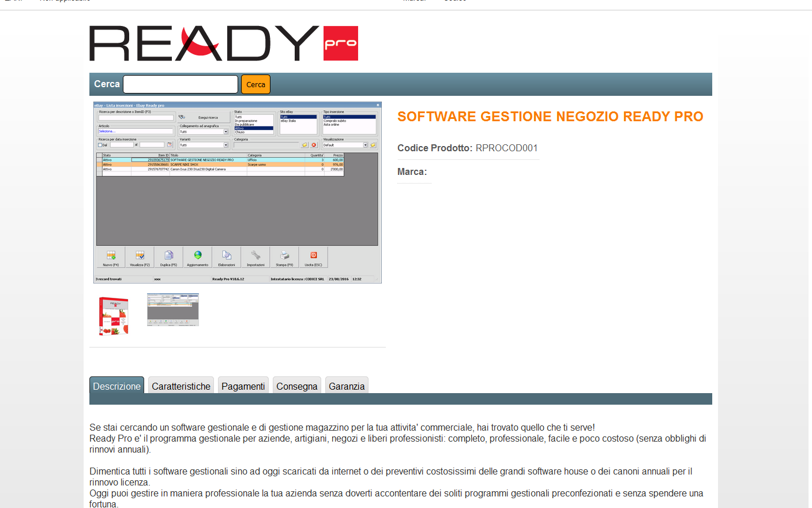812x508 pixels.
Task: Click the sentence starting "Oggi puoi gestire"
Action: (396, 499)
